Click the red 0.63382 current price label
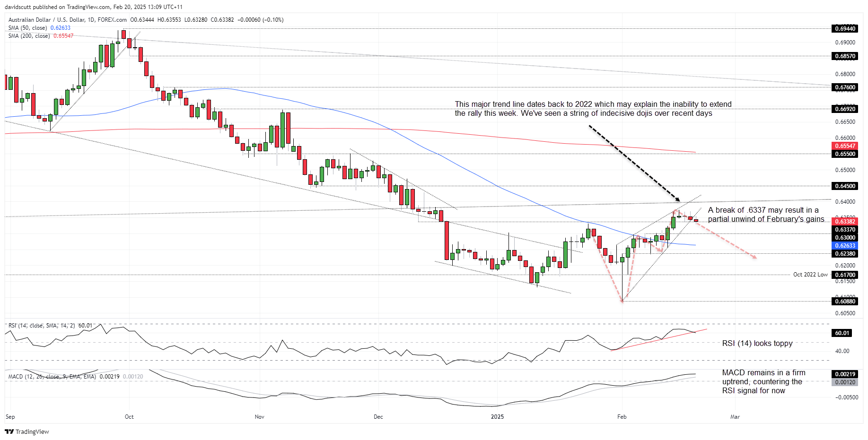This screenshot has height=440, width=868. (x=845, y=222)
